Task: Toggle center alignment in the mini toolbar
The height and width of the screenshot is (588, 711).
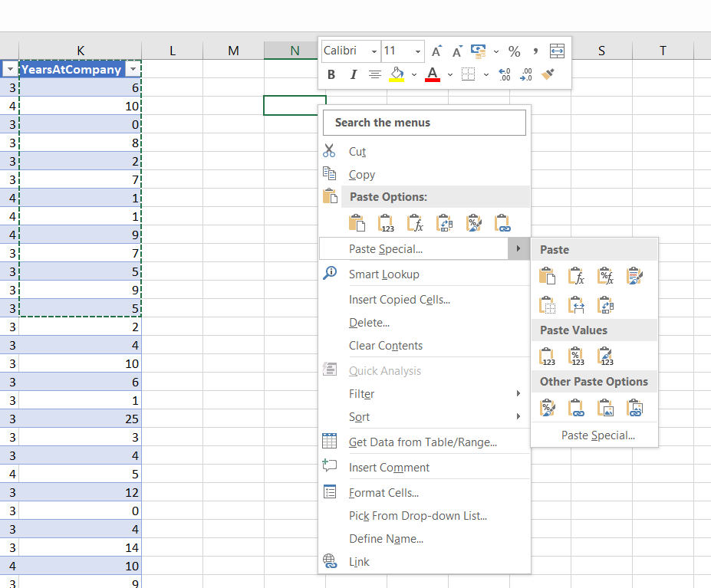Action: click(x=375, y=74)
